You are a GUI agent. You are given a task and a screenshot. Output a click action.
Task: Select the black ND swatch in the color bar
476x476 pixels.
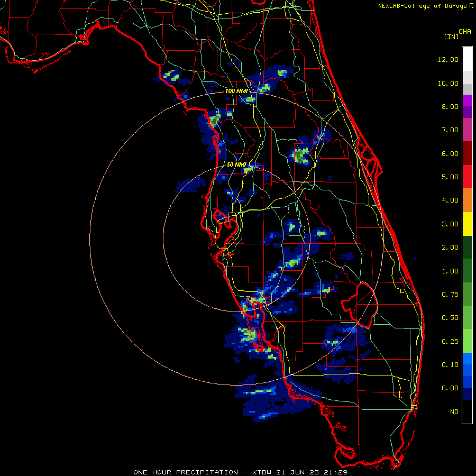pos(467,411)
